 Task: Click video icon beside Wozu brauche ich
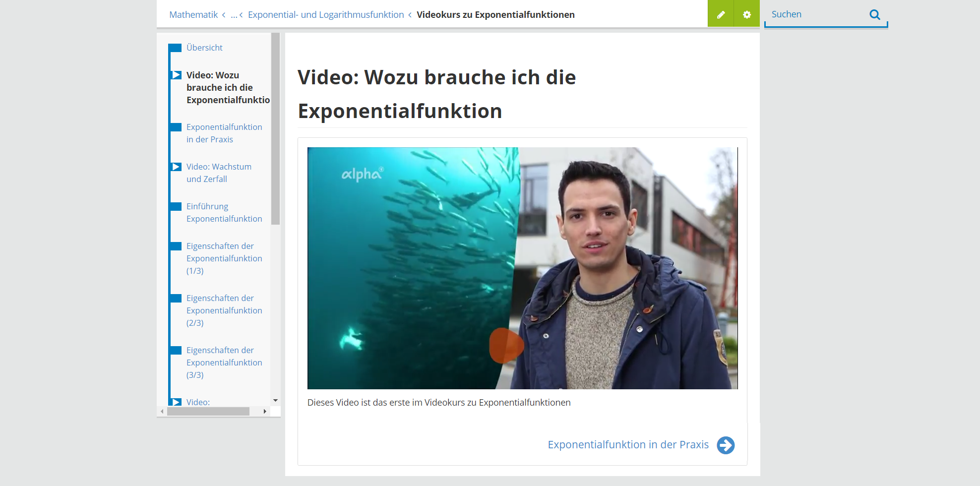176,75
